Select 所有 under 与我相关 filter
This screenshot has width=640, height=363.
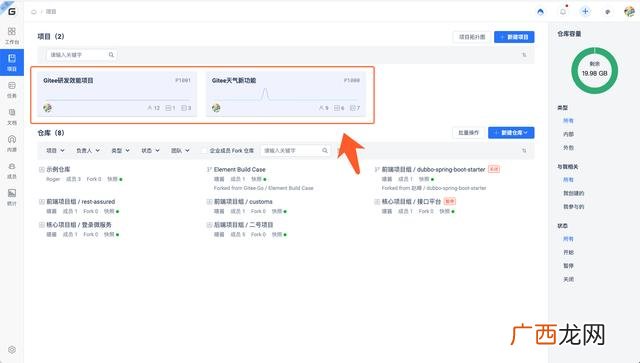pos(568,180)
